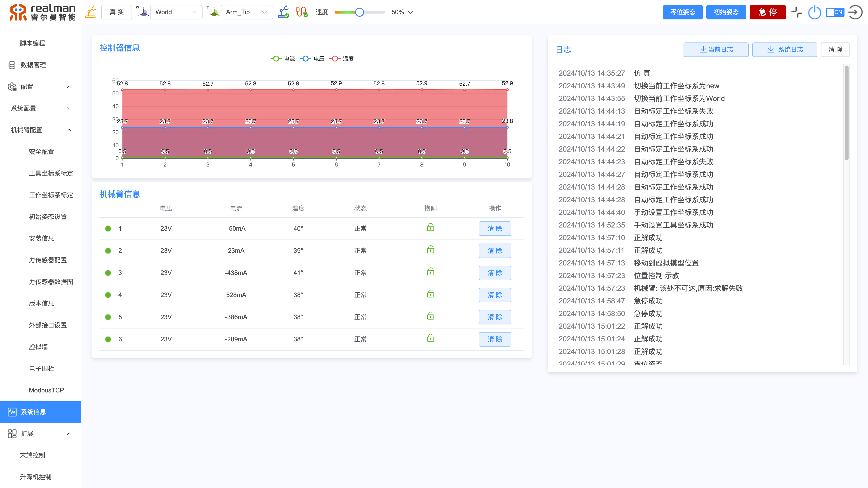The height and width of the screenshot is (488, 868).
Task: Open the Arm_Tip tool frame dropdown
Action: coord(247,12)
